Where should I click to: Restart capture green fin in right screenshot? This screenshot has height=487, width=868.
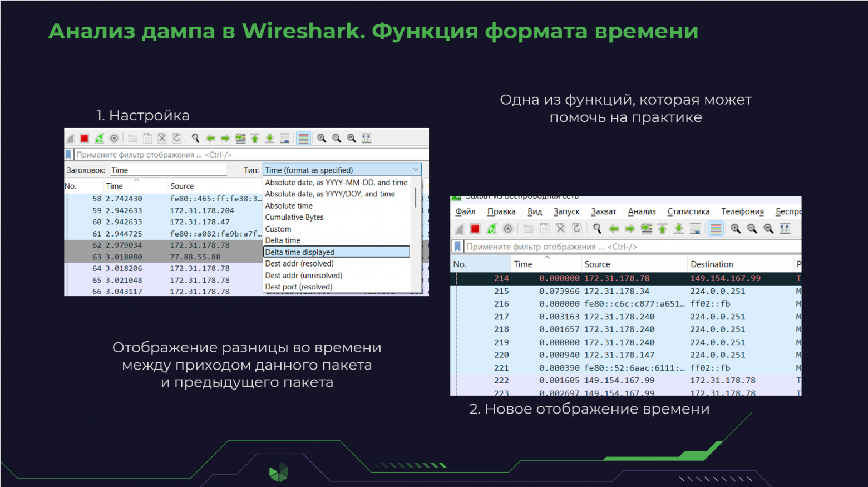coord(491,229)
